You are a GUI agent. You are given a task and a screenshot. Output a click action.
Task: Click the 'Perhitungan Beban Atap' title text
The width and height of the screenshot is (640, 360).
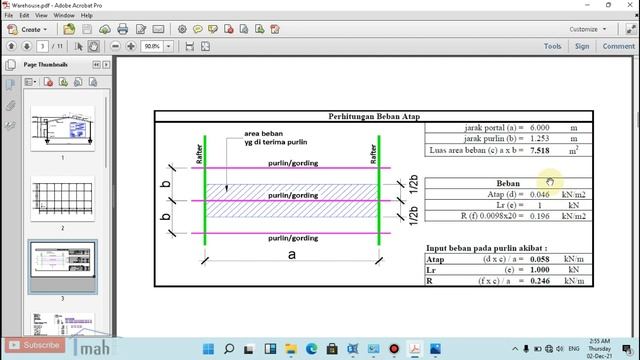[x=374, y=116]
